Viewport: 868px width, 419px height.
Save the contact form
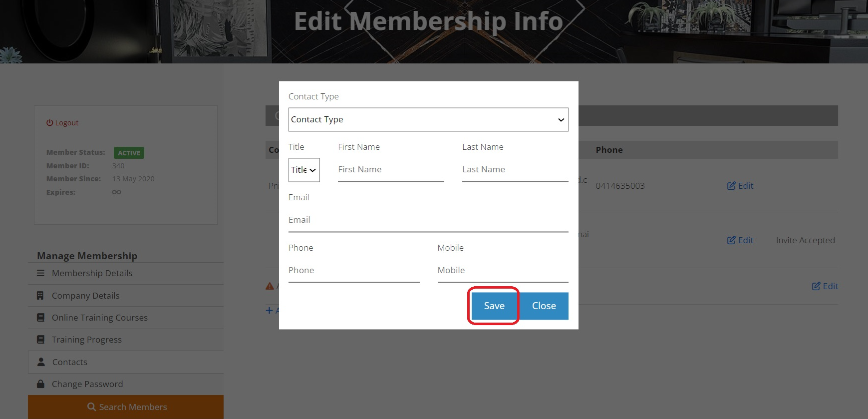click(x=494, y=306)
